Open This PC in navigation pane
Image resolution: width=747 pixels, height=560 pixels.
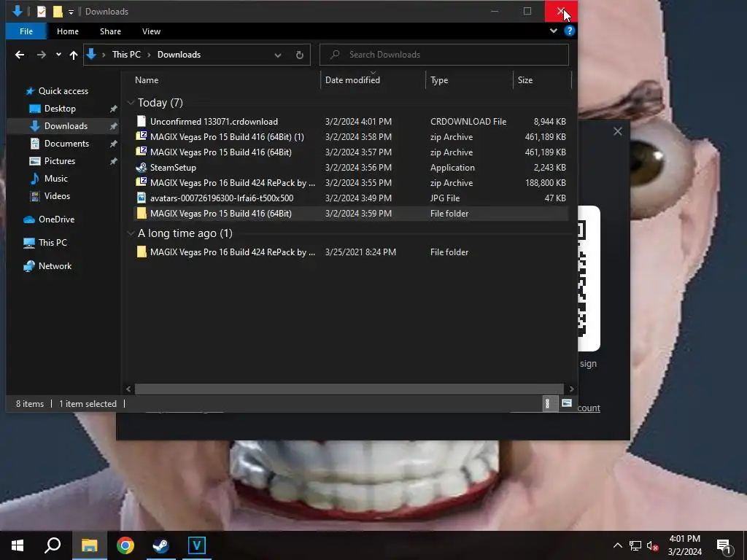pyautogui.click(x=53, y=242)
